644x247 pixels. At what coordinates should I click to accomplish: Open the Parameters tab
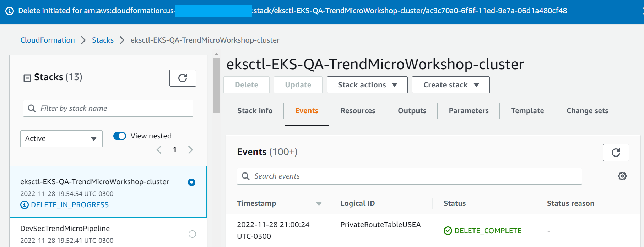click(469, 111)
